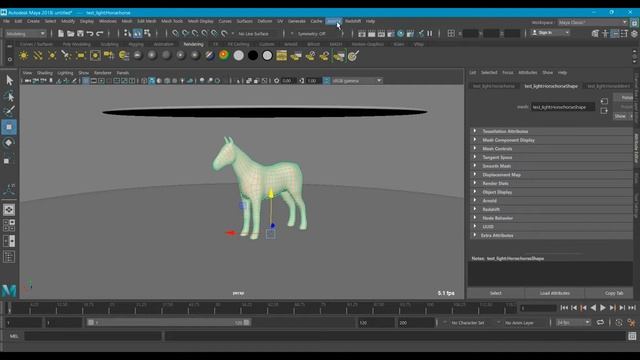Open the Workspace Maya Classic dropdown
The image size is (640, 360).
pyautogui.click(x=593, y=22)
